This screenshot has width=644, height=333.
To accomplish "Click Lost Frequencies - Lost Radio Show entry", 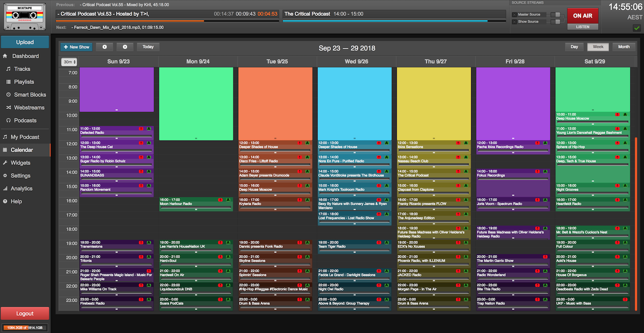I will pyautogui.click(x=354, y=219).
